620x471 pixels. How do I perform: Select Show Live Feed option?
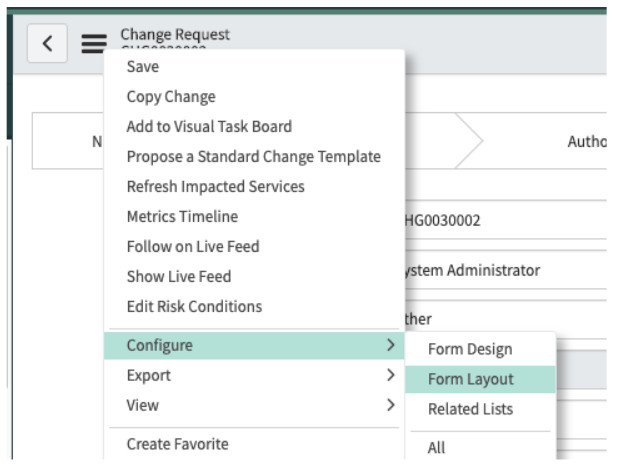(178, 277)
